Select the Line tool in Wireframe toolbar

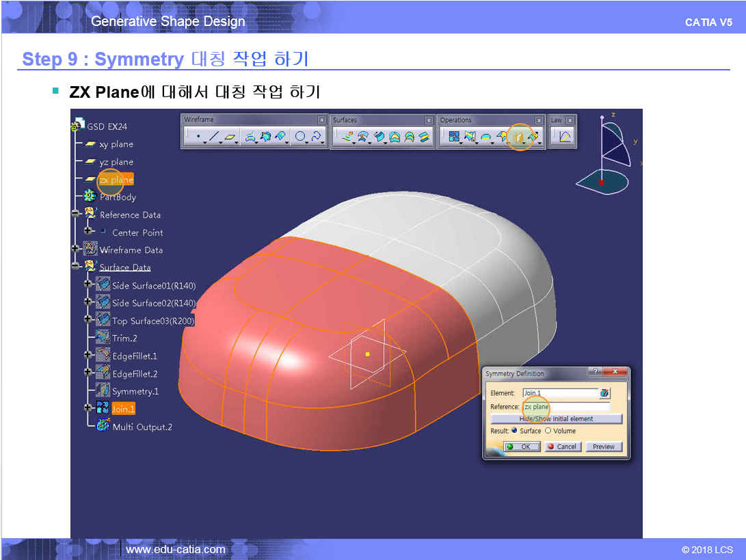coord(214,137)
